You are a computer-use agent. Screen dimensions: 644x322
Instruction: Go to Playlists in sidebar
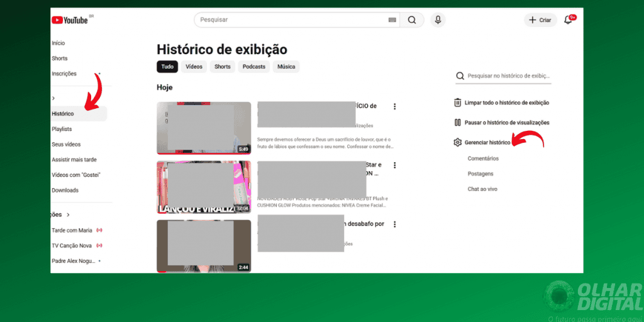click(x=62, y=129)
